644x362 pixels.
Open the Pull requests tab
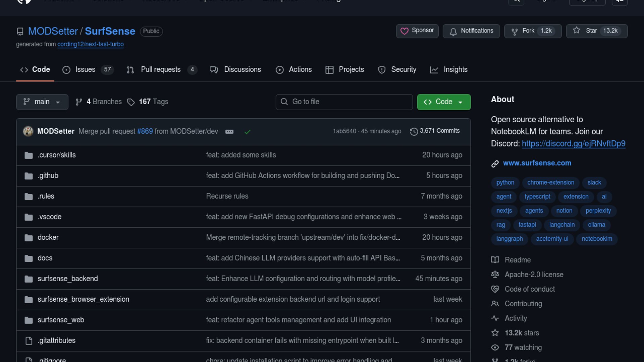point(161,70)
